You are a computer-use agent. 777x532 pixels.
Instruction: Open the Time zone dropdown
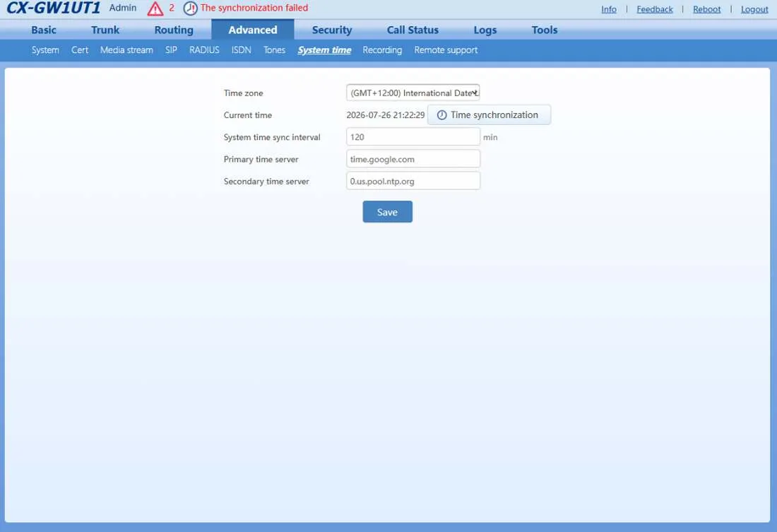click(x=413, y=93)
